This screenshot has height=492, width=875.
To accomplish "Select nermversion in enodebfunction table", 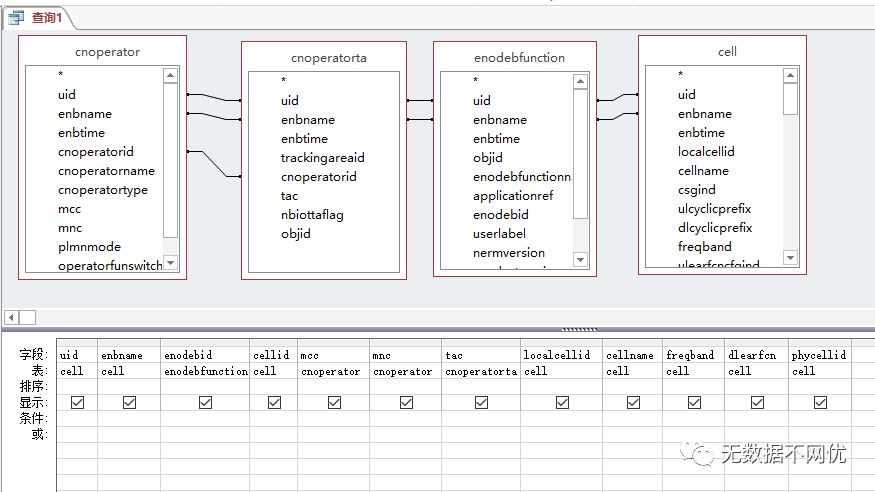I will (508, 253).
